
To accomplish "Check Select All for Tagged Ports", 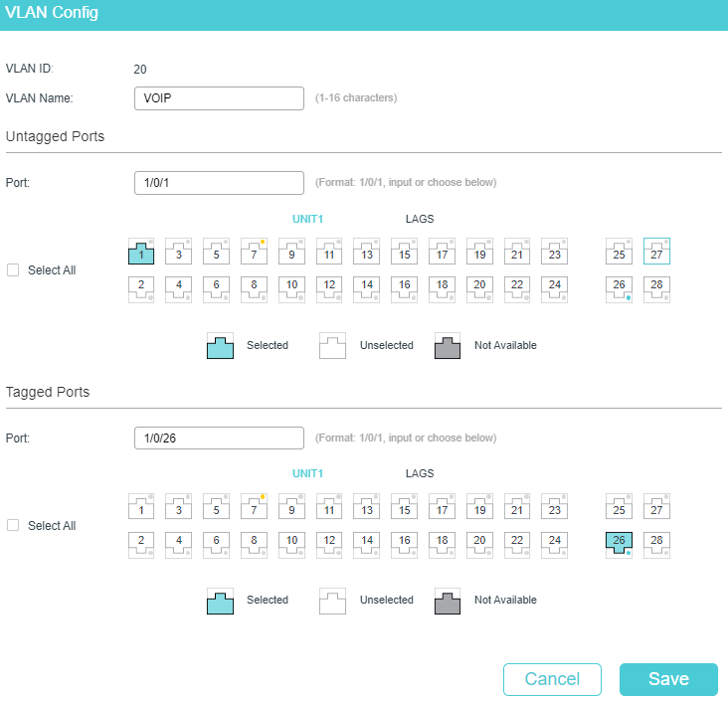I will 13,526.
